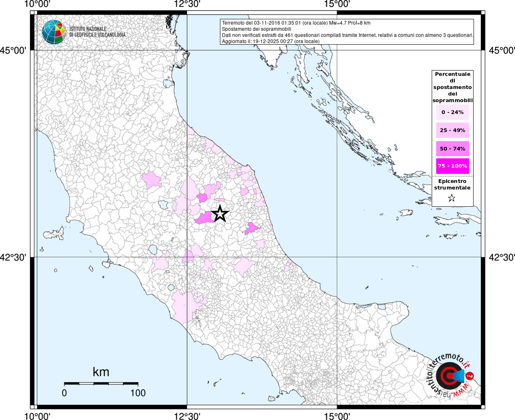The width and height of the screenshot is (515, 420).
Task: Click the black-and-white scale bar
Action: point(101,383)
